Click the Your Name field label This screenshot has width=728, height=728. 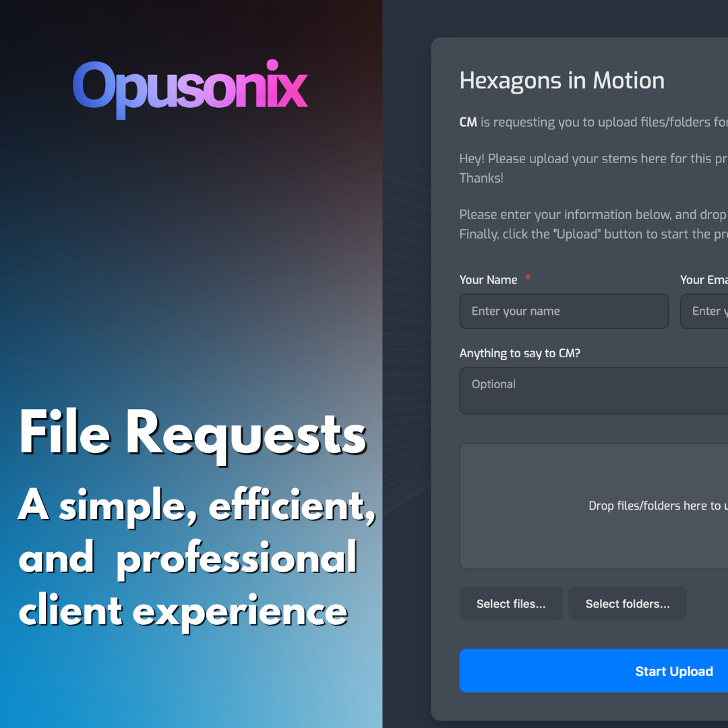point(488,279)
